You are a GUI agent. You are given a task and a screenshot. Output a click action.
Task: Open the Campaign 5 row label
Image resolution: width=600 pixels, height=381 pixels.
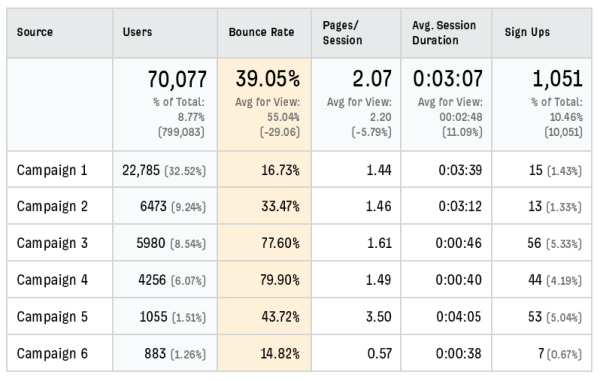(x=52, y=317)
